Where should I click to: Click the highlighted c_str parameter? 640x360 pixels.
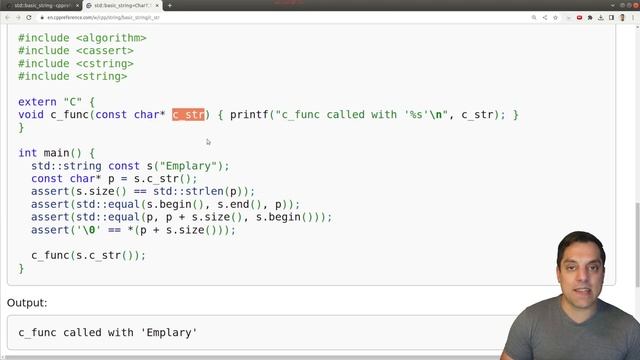(188, 115)
